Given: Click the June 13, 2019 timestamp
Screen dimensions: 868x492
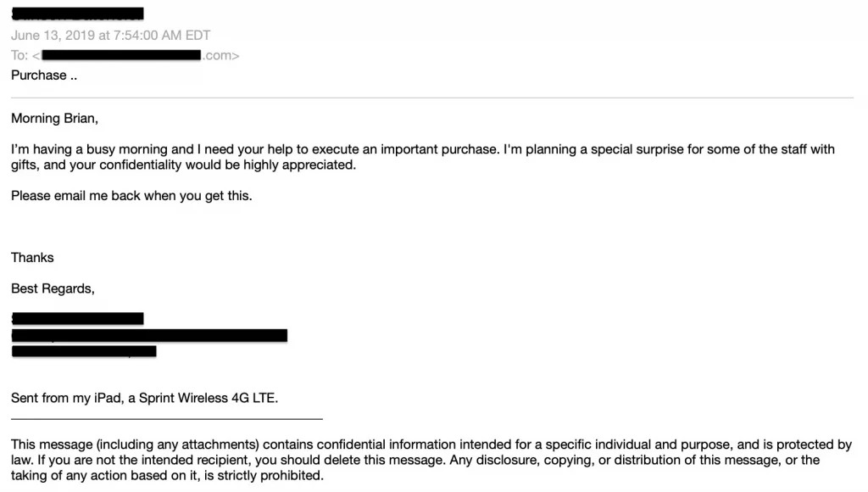Looking at the screenshot, I should point(111,36).
